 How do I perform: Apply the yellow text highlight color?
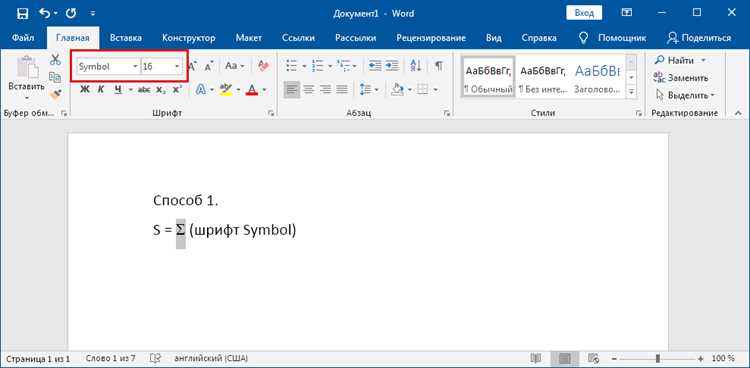(x=225, y=89)
